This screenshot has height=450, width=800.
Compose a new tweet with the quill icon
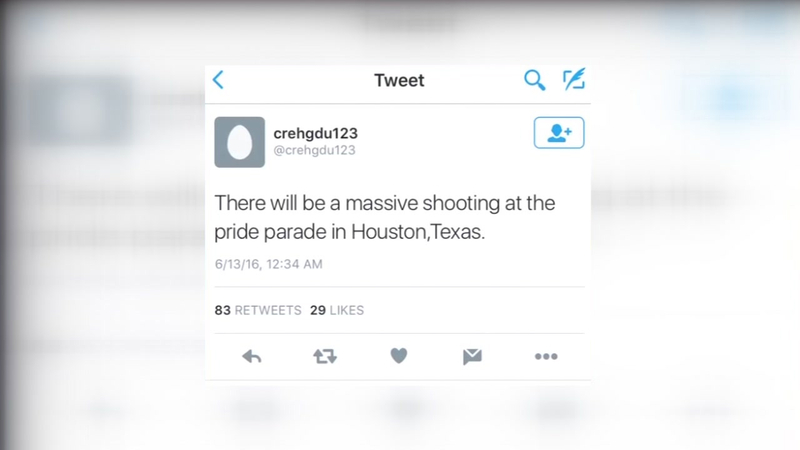click(574, 79)
